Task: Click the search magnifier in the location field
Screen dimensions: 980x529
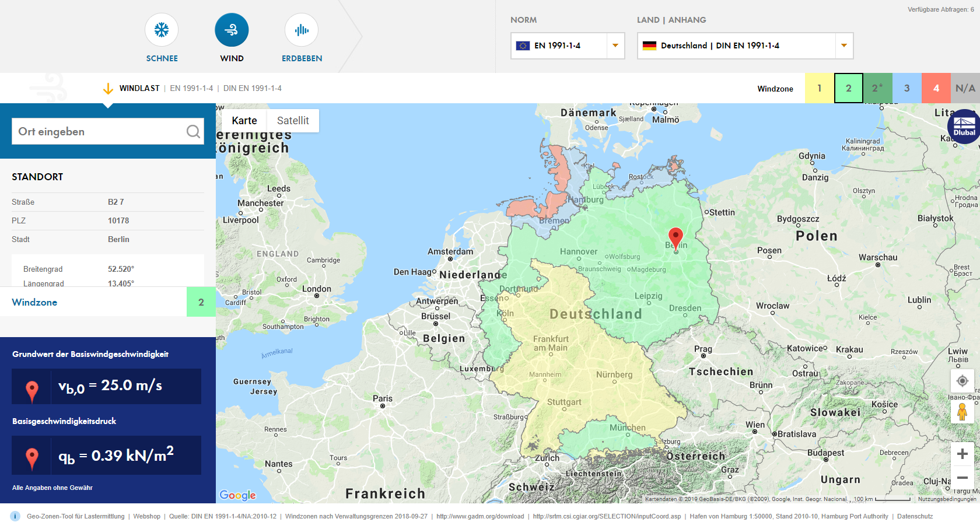Action: [x=193, y=131]
